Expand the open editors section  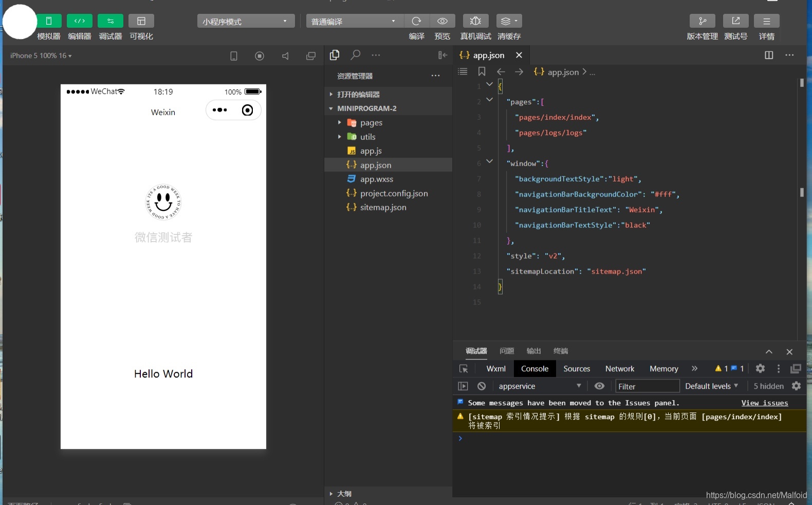pos(389,95)
